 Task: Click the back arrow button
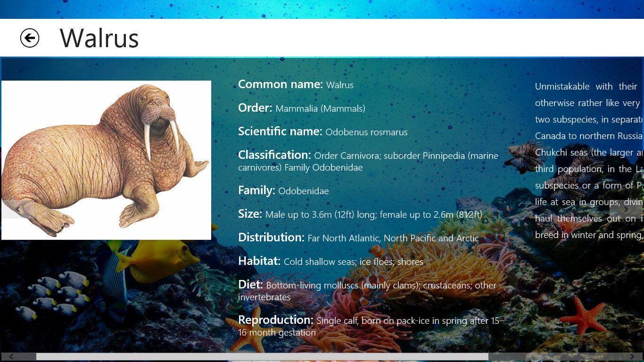(30, 38)
